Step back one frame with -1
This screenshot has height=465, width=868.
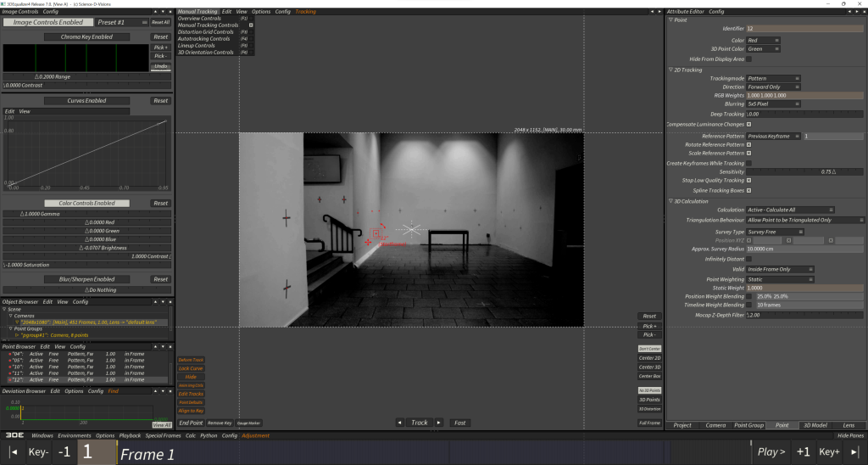(64, 452)
